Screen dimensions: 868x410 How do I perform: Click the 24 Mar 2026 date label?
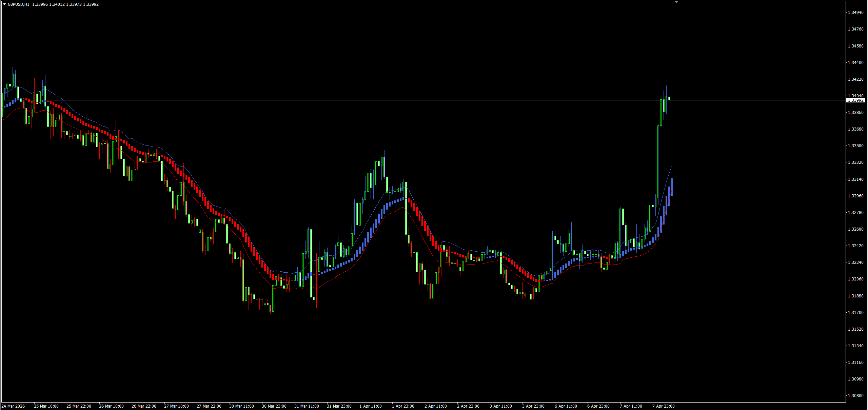coord(13,406)
